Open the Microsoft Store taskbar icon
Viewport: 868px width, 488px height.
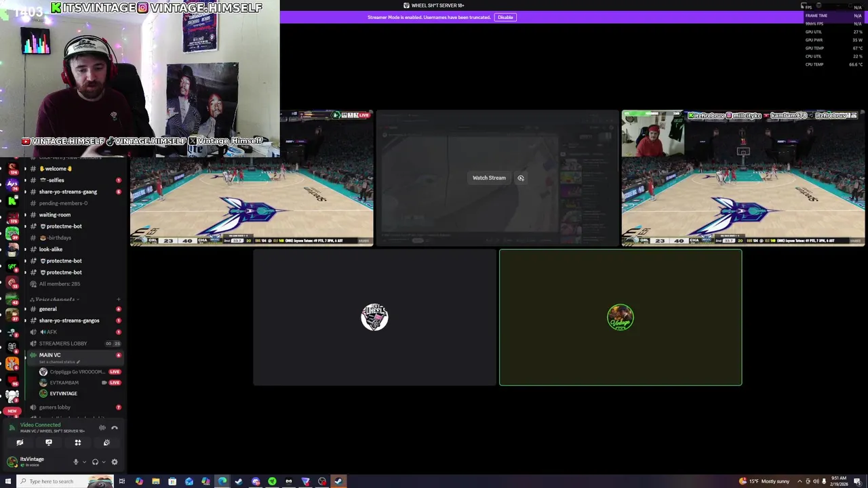pos(172,481)
